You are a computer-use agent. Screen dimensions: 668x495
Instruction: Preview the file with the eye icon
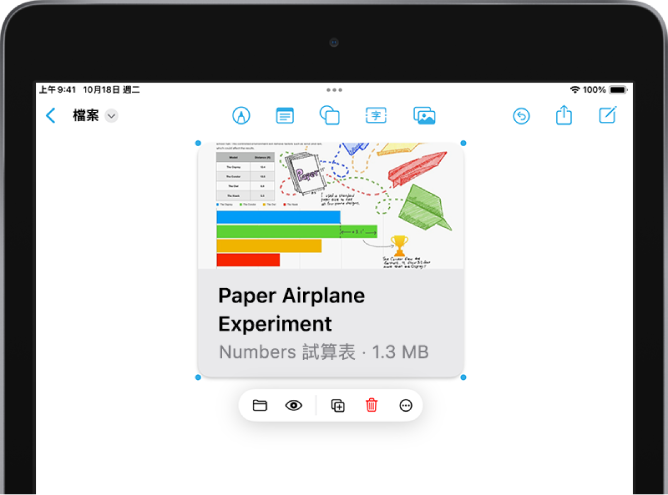tap(294, 405)
